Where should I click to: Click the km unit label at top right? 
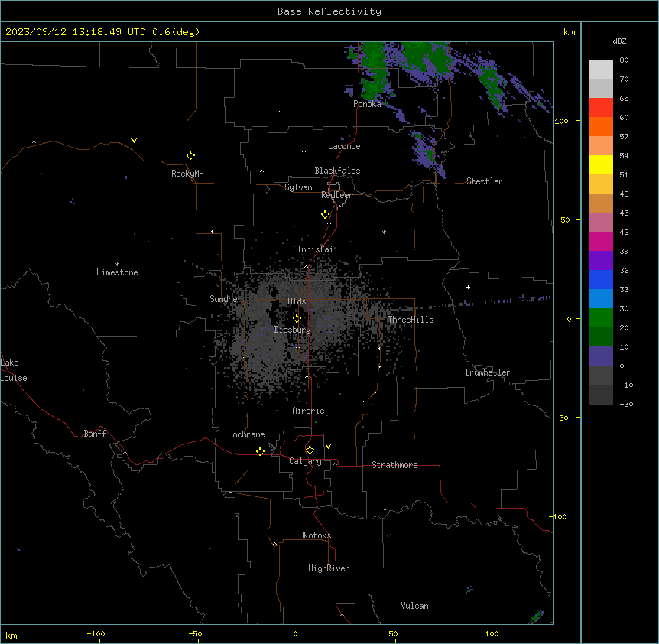[x=570, y=32]
